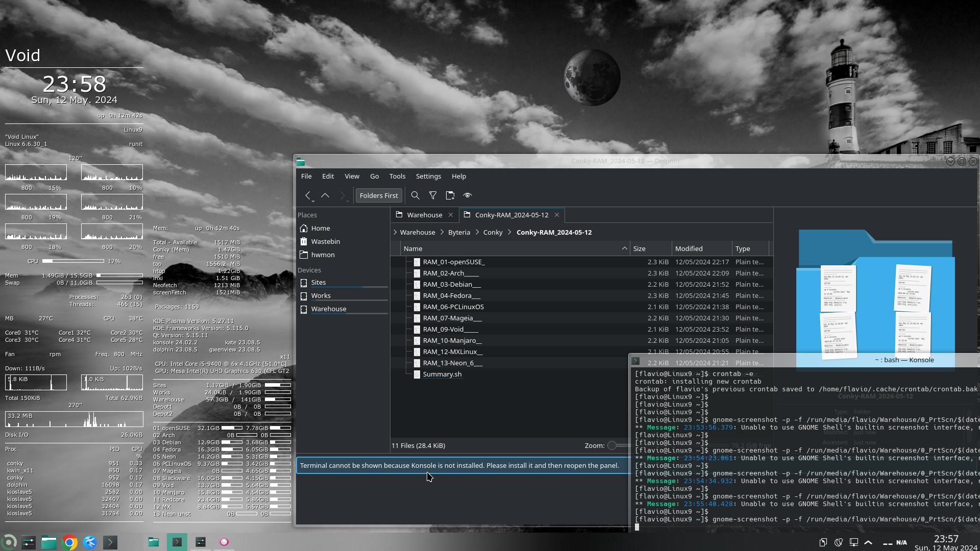This screenshot has width=980, height=551.
Task: Sort files by the Modified column
Action: click(x=689, y=249)
